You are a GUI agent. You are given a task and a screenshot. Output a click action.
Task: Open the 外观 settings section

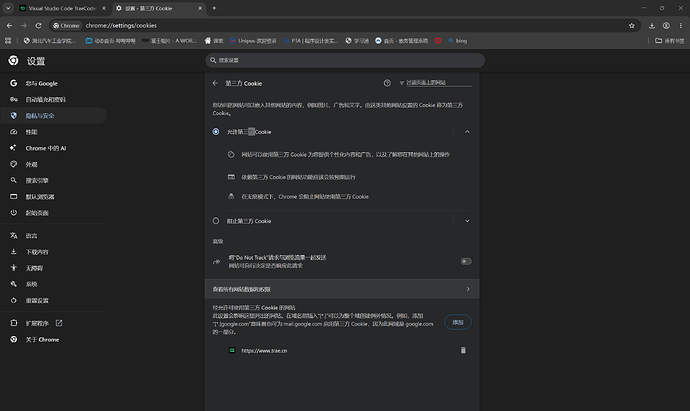click(x=54, y=164)
